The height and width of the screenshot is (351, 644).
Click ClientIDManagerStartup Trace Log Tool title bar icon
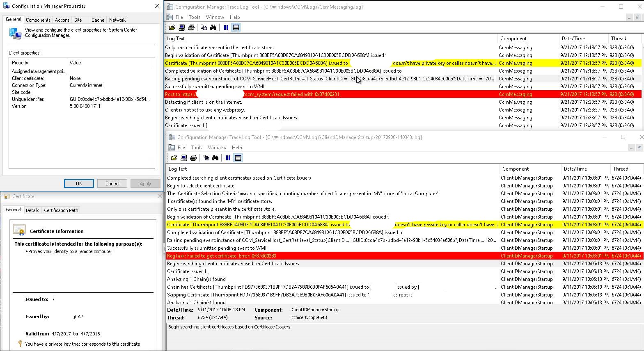(x=172, y=137)
